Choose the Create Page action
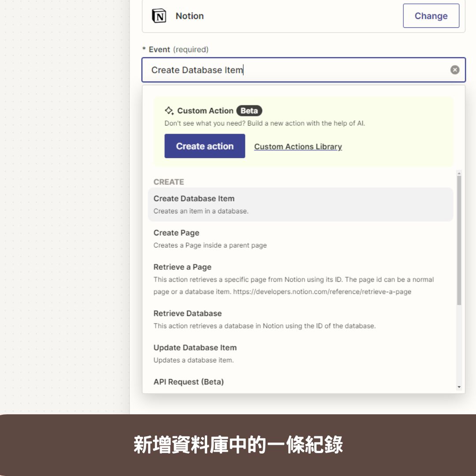The image size is (476, 476). coord(176,233)
